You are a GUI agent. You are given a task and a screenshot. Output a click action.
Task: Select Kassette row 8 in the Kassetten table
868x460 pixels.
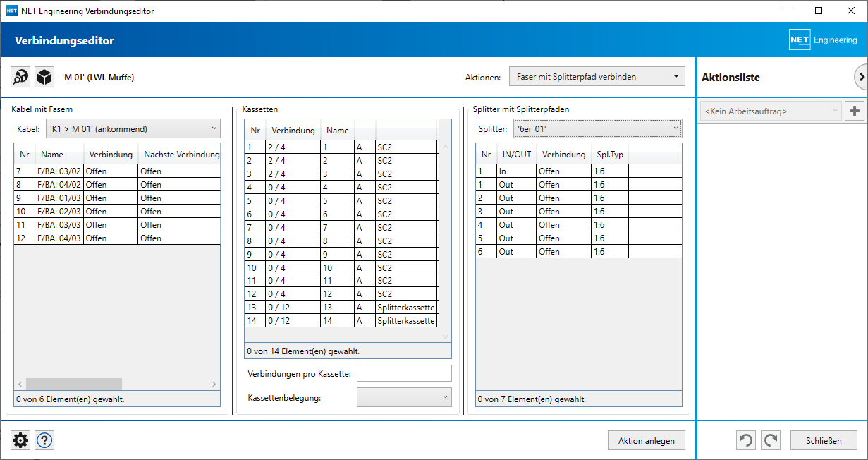[x=341, y=241]
